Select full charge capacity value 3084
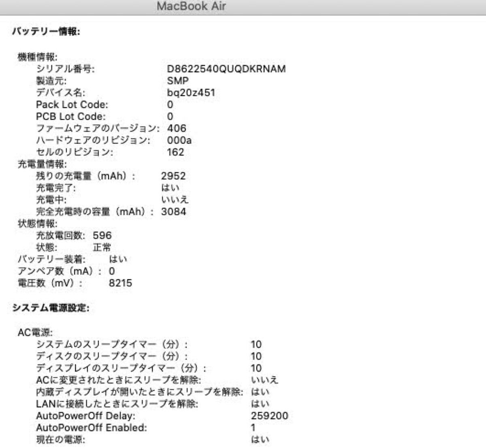Viewport: 486px width, 448px height. (x=173, y=211)
